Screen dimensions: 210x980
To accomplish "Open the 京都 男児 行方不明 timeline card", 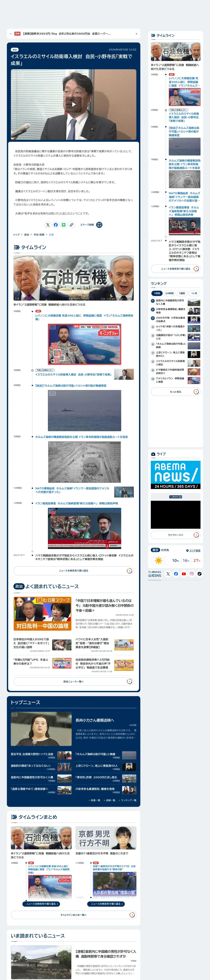I will tap(106, 838).
